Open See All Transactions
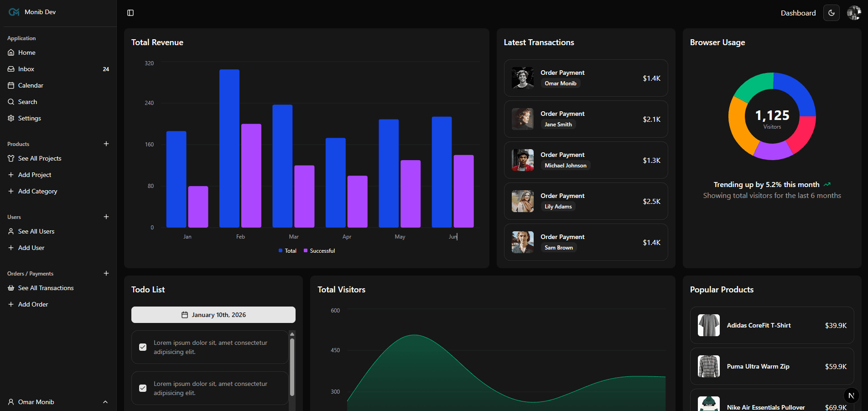Screen dimensions: 868x411 [x=58, y=288]
